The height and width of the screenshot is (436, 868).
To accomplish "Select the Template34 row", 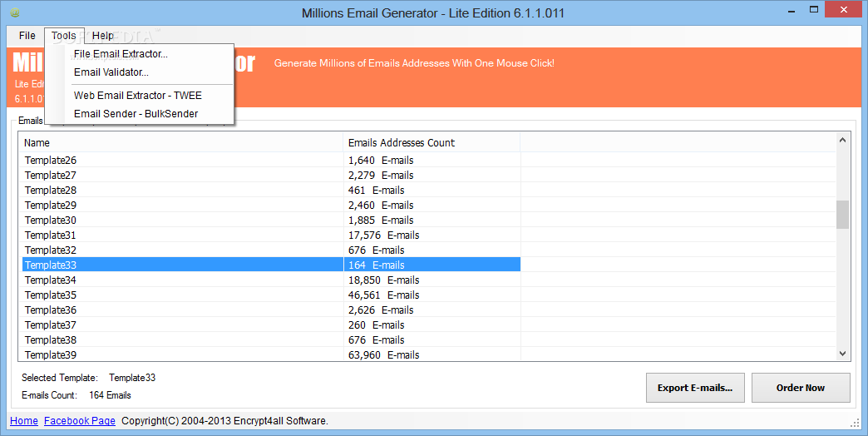I will click(x=271, y=280).
